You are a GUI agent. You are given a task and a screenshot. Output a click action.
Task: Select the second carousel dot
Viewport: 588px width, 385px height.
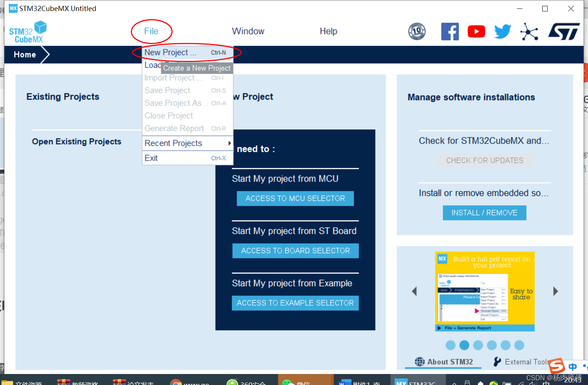pos(464,345)
